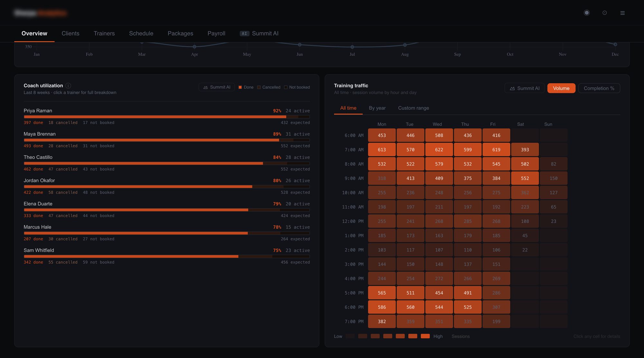Image resolution: width=644 pixels, height=358 pixels.
Task: Open the Schedule tab
Action: tap(141, 34)
